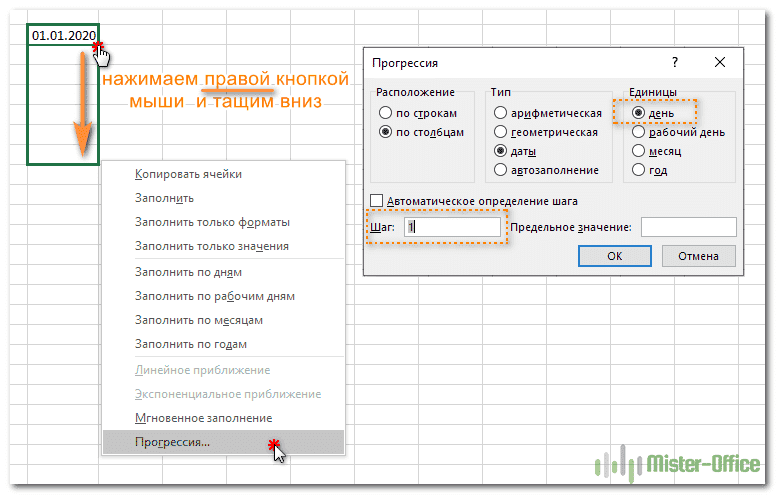Select the 'по строкам' radio button
The image size is (776, 495).
(386, 113)
